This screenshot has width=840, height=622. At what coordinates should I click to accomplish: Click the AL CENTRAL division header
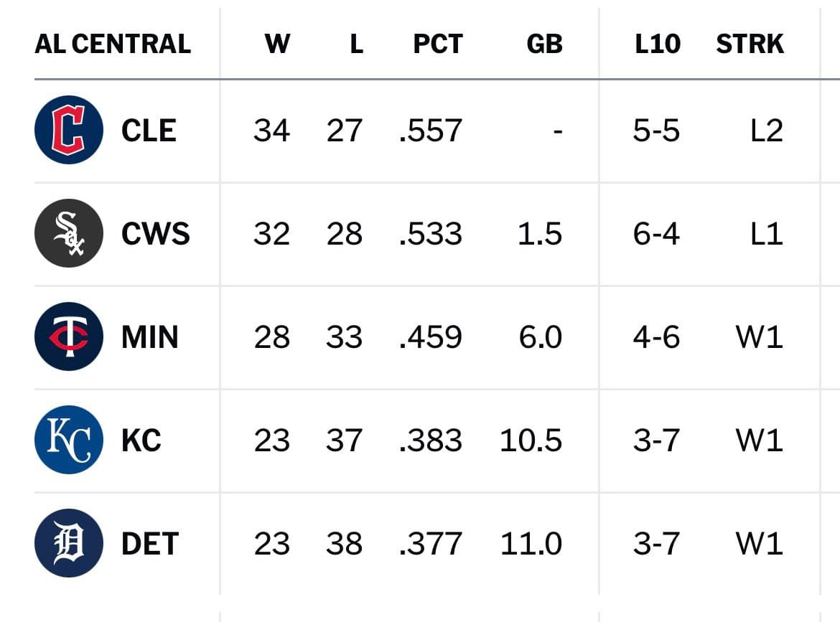(113, 44)
